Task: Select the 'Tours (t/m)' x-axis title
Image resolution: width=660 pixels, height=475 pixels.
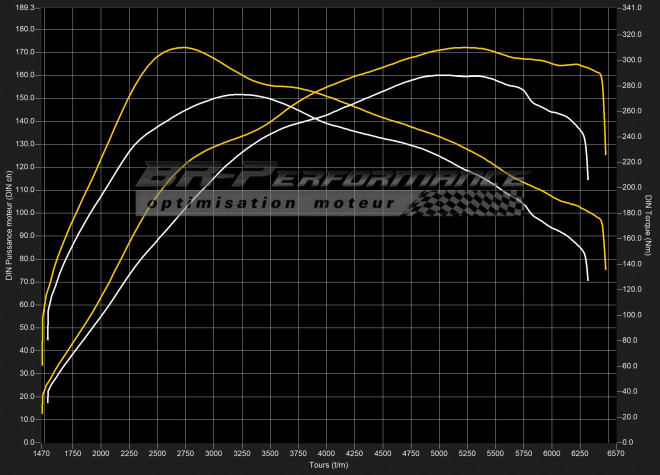Action: [x=327, y=465]
